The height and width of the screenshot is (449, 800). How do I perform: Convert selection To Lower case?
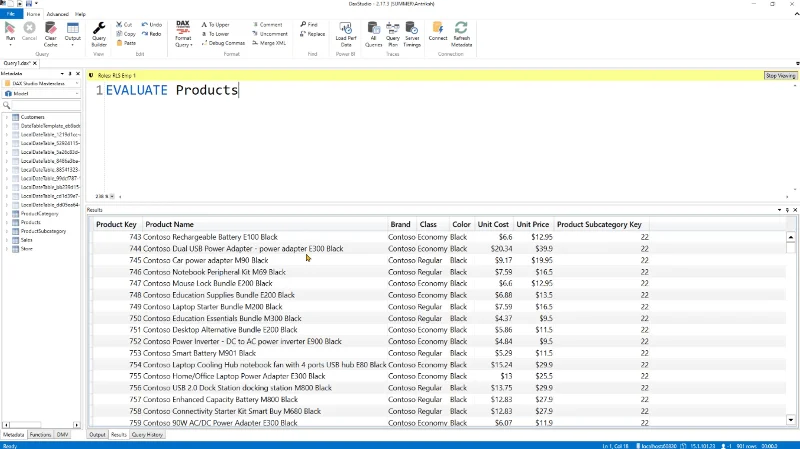[215, 34]
